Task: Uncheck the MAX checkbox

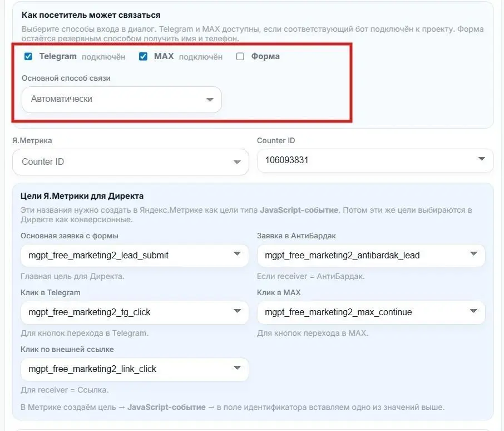Action: [x=143, y=57]
